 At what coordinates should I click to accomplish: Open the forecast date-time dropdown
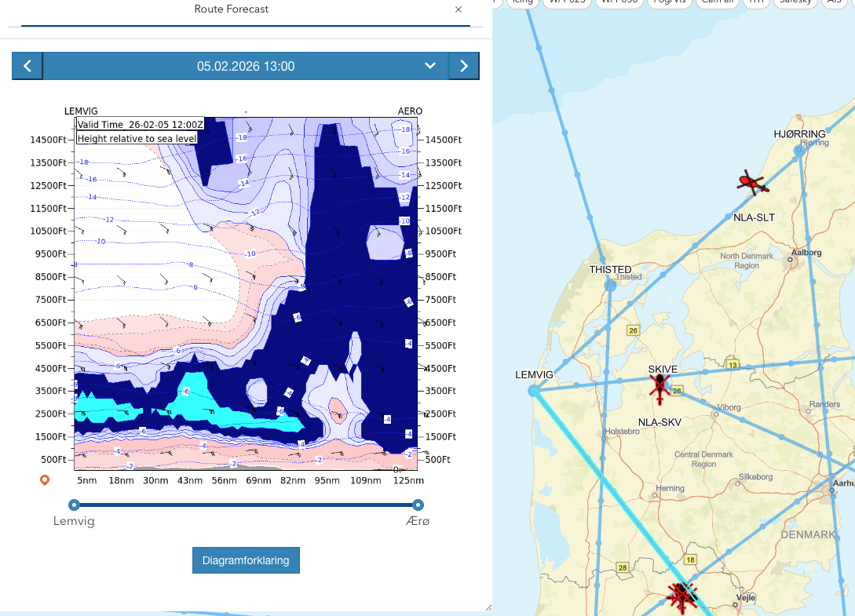(429, 67)
